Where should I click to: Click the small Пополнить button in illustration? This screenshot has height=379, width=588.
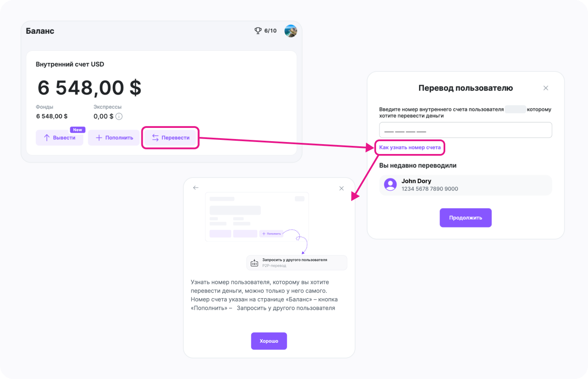[271, 234]
